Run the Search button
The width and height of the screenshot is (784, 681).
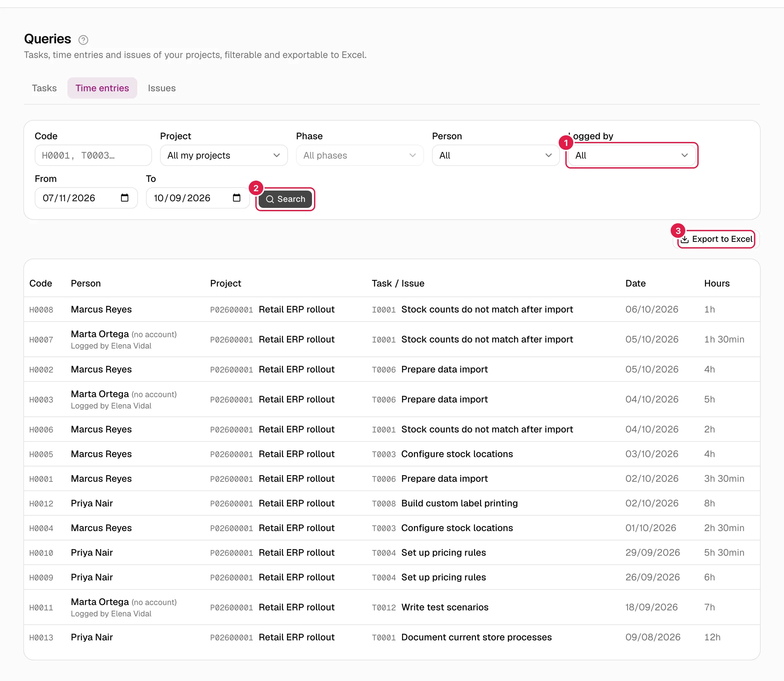(285, 199)
